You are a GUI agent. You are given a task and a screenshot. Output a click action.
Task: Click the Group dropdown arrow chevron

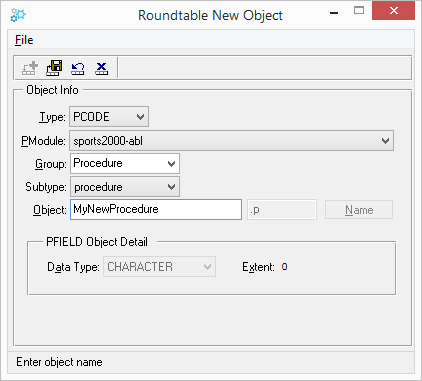(171, 164)
